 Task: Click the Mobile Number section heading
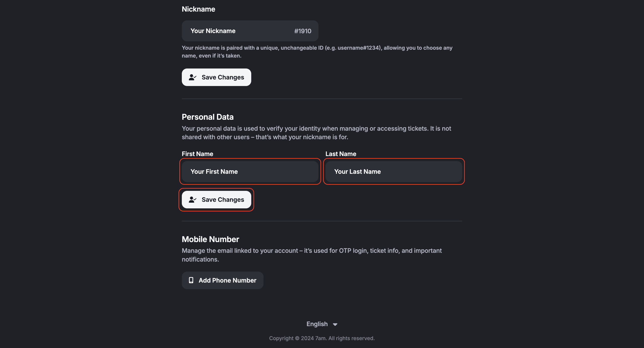210,239
